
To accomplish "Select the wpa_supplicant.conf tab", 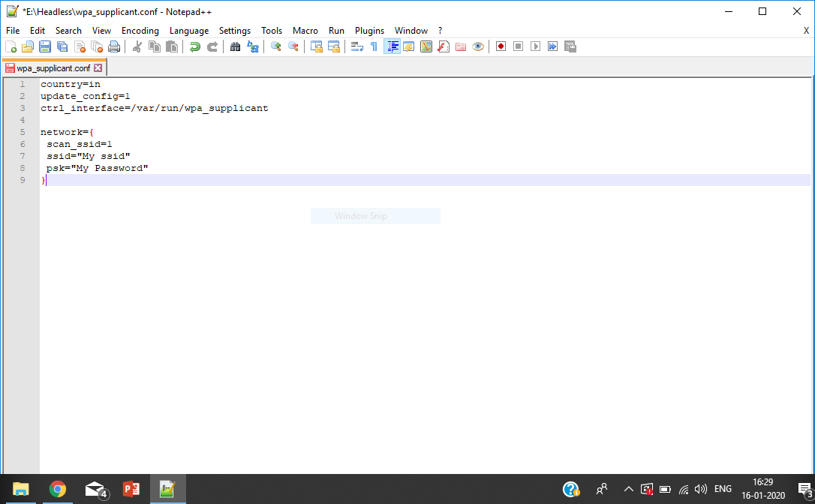I will tap(51, 67).
